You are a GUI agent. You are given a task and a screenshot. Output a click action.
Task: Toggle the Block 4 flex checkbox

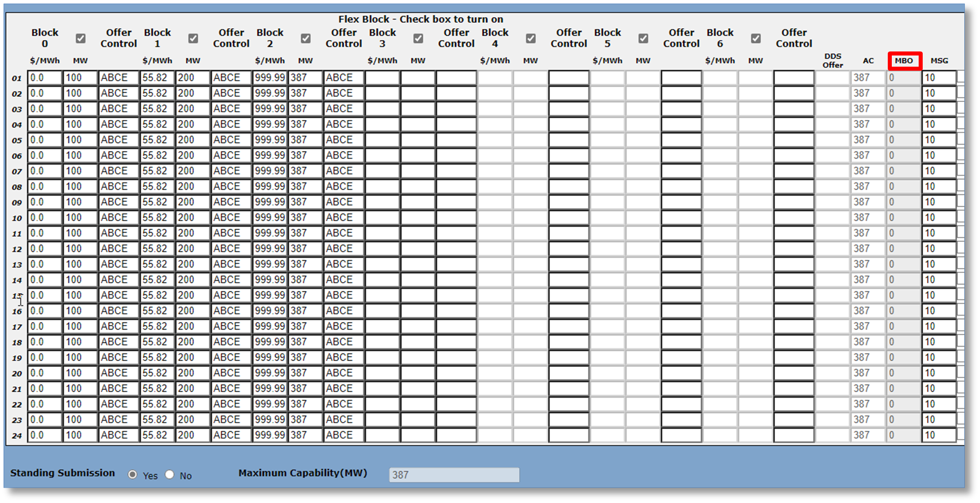(x=531, y=38)
